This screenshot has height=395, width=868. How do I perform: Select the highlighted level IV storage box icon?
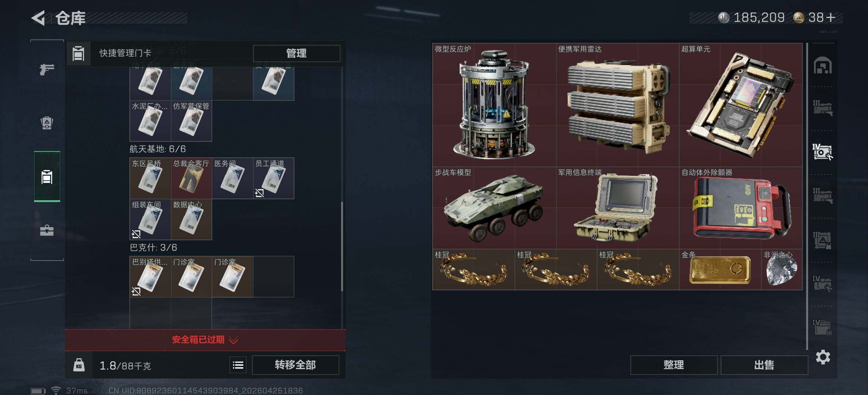822,152
